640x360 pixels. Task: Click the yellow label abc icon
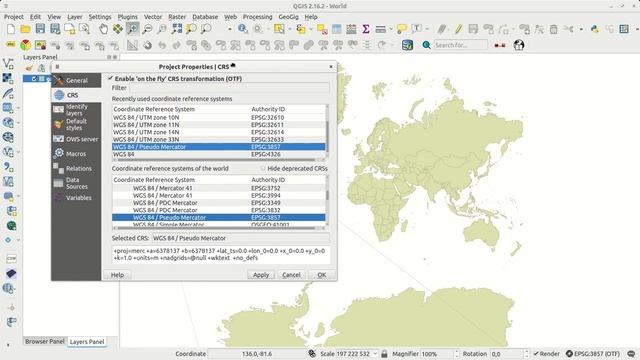click(11, 45)
